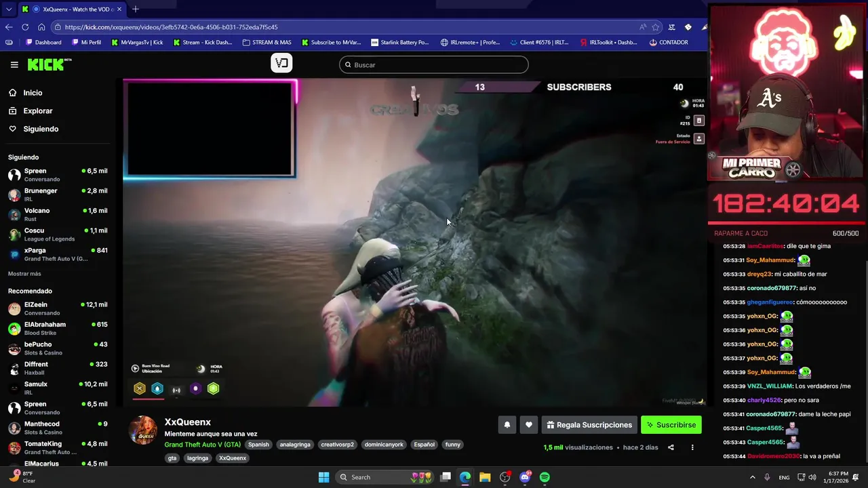Open Volcano channel in sidebar
Viewport: 868px width, 488px height.
click(58, 214)
